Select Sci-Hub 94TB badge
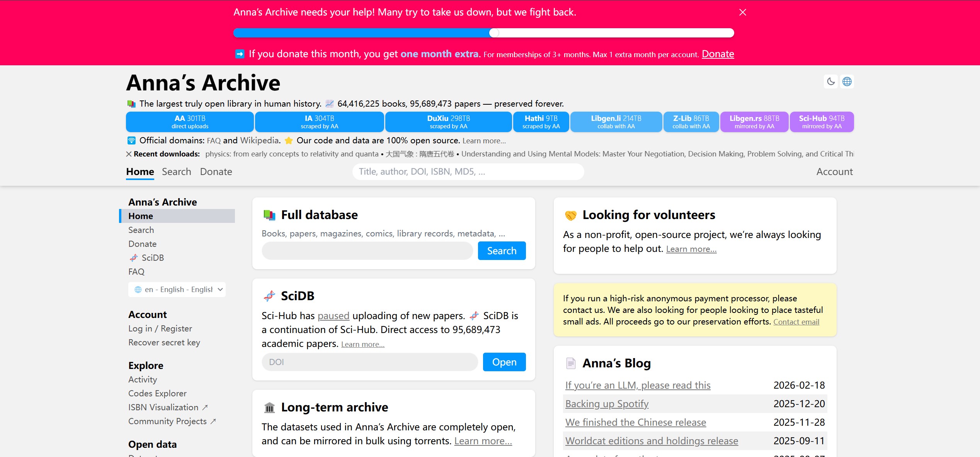Viewport: 980px width, 457px height. (x=822, y=122)
